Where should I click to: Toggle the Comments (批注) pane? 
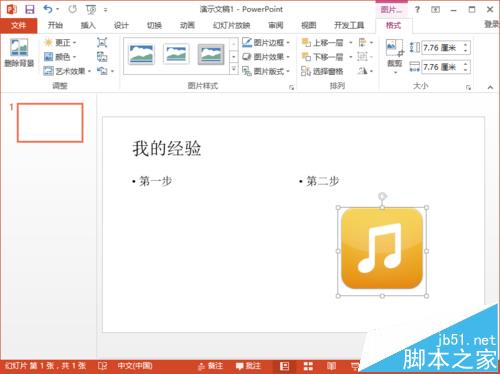click(x=248, y=366)
